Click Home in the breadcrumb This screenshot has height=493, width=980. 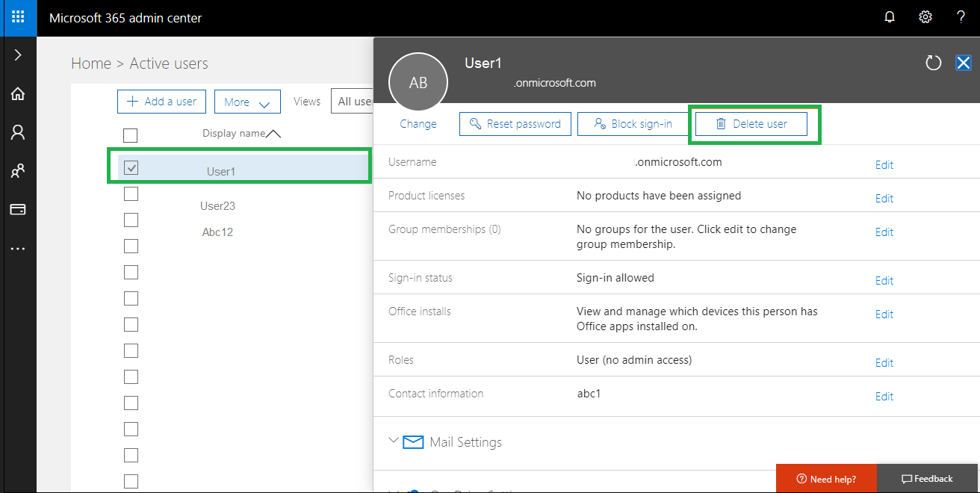click(x=91, y=63)
